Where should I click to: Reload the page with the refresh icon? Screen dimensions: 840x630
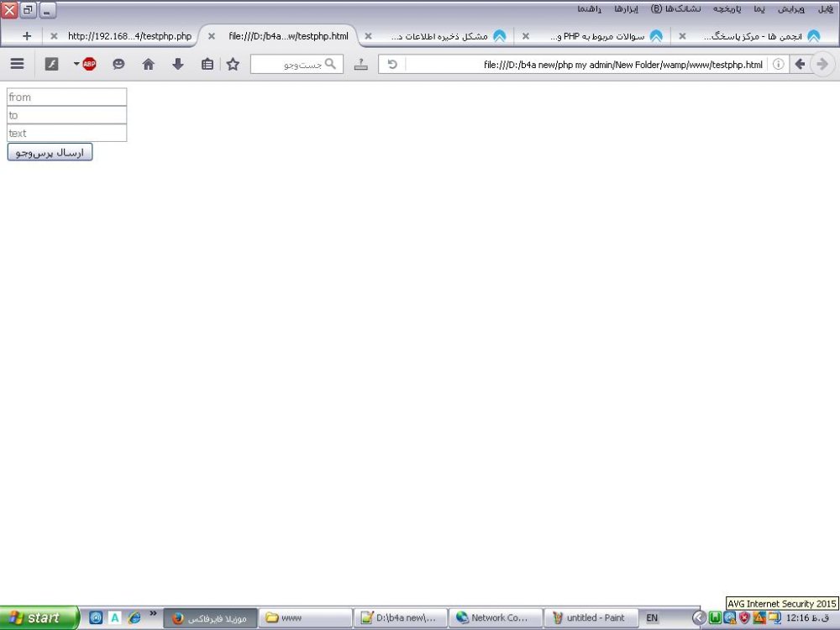point(391,64)
